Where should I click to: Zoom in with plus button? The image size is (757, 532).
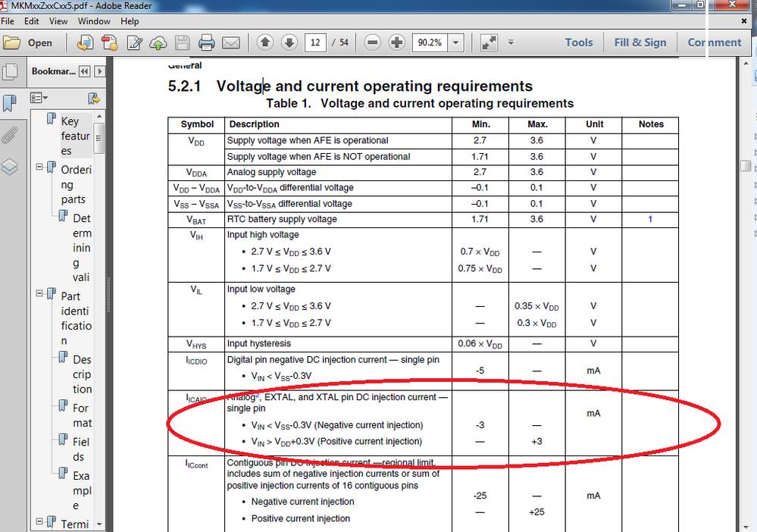click(397, 42)
